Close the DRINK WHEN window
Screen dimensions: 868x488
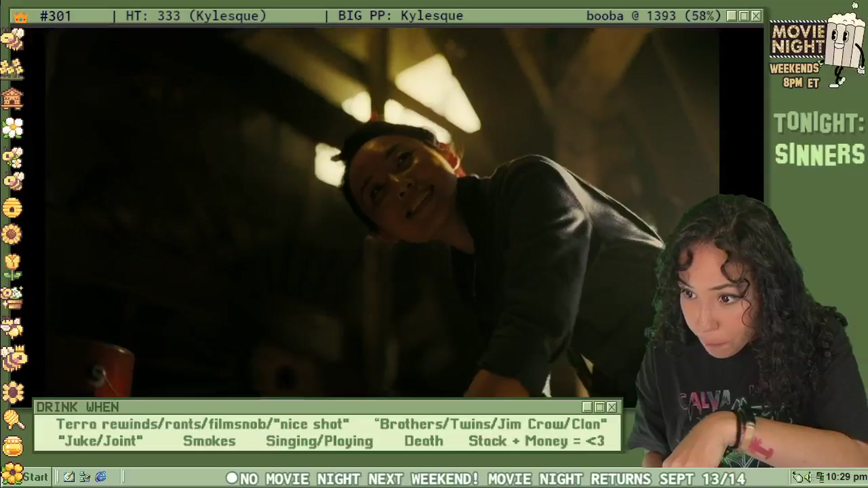tap(612, 407)
